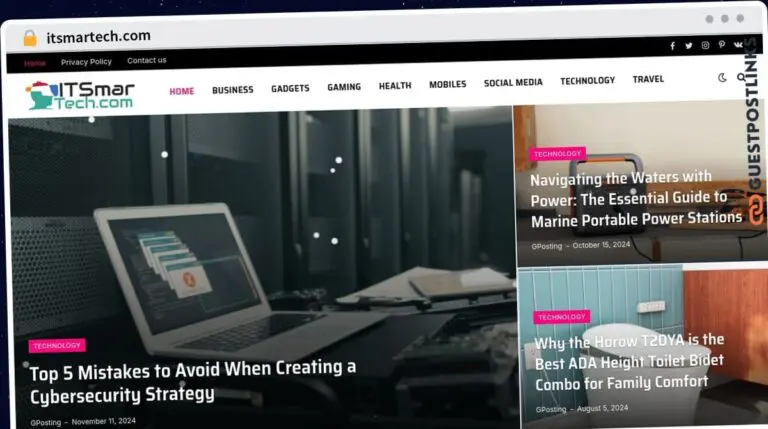The width and height of the screenshot is (768, 429).
Task: Click the November 11, 2024 date
Action: (104, 421)
